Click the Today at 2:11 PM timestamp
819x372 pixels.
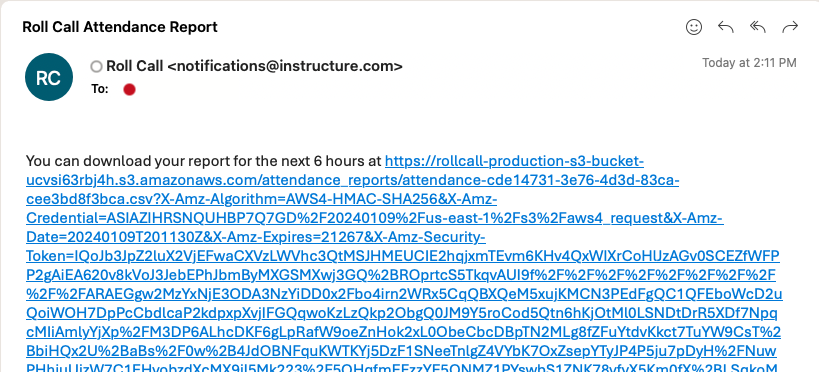(749, 63)
